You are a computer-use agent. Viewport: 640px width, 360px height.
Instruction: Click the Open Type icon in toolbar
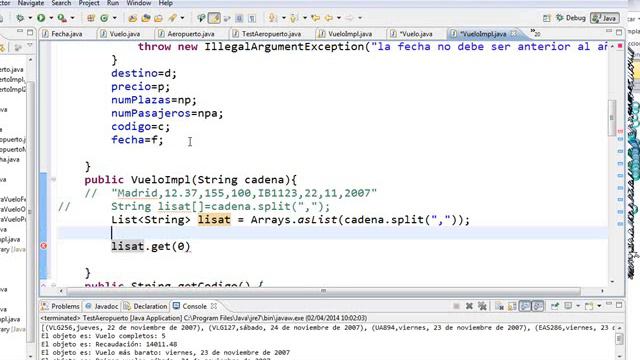[x=133, y=18]
